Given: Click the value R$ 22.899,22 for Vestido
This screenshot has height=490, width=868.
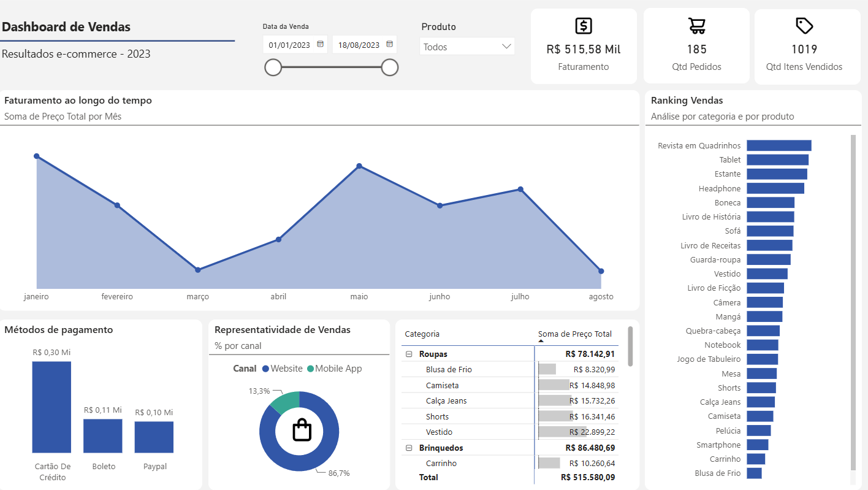Looking at the screenshot, I should [592, 432].
